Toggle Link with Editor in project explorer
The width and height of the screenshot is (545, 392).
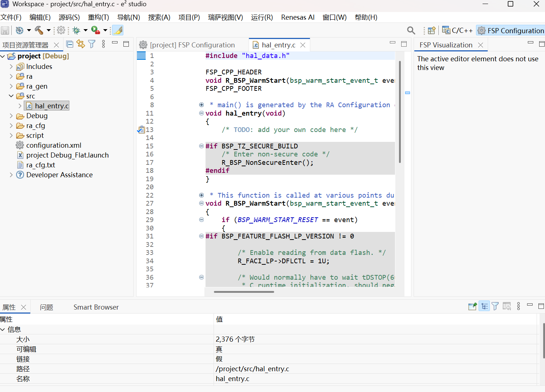[81, 44]
